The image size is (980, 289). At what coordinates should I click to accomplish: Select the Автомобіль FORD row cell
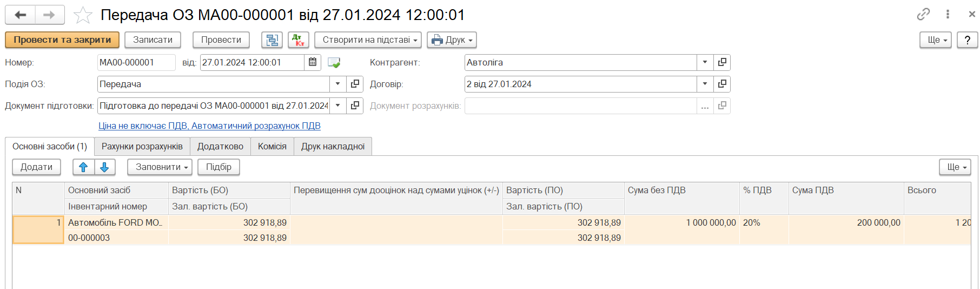click(116, 223)
